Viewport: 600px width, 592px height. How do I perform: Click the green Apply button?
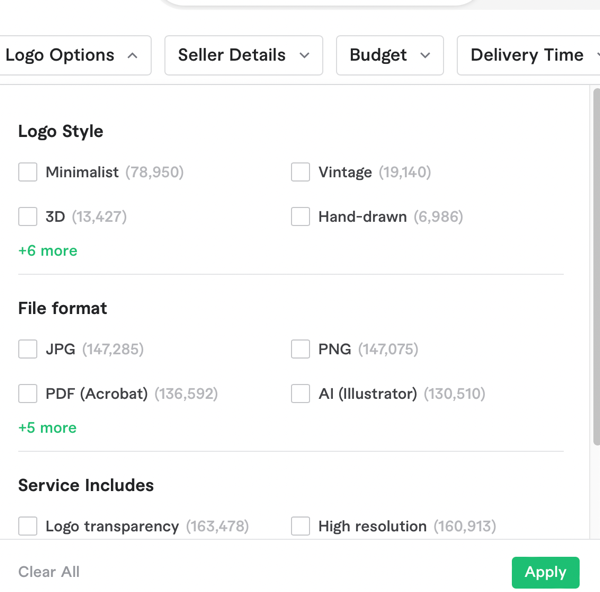coord(545,572)
